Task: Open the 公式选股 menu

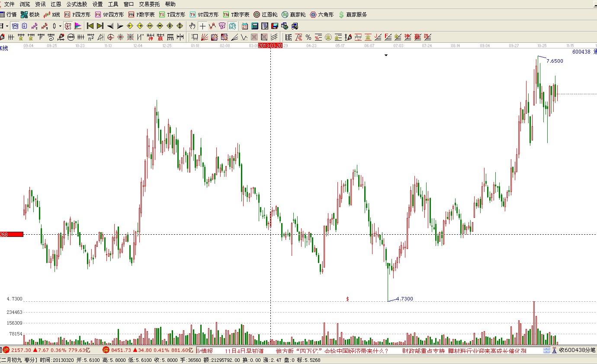Action: pyautogui.click(x=76, y=4)
